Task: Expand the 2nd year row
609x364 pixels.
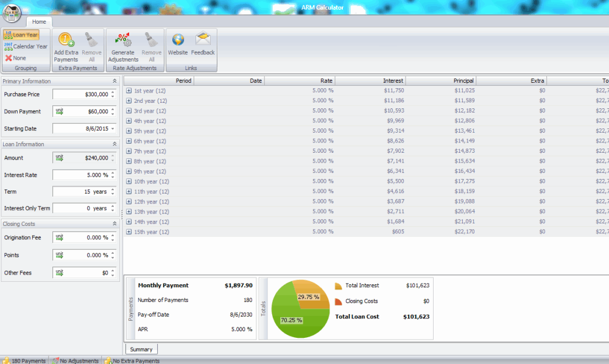Action: click(129, 100)
